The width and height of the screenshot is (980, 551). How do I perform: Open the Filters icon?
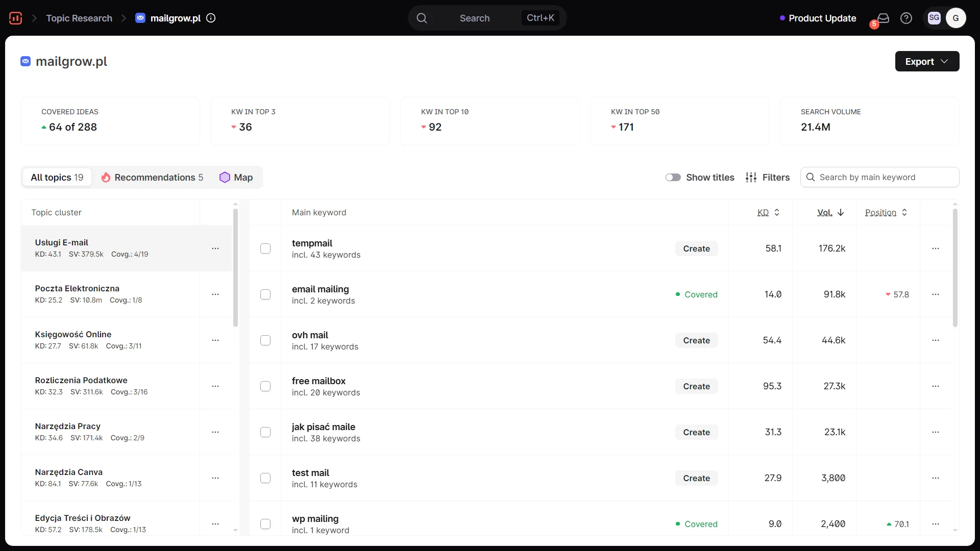[752, 177]
